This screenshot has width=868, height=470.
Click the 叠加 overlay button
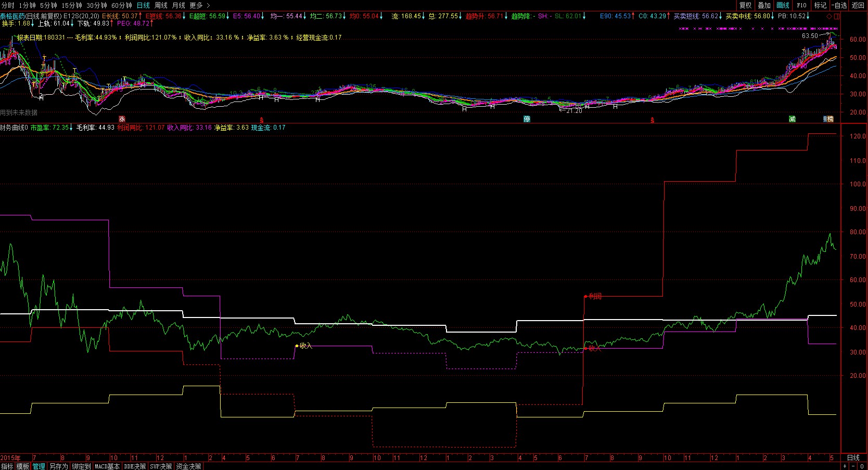[x=764, y=5]
